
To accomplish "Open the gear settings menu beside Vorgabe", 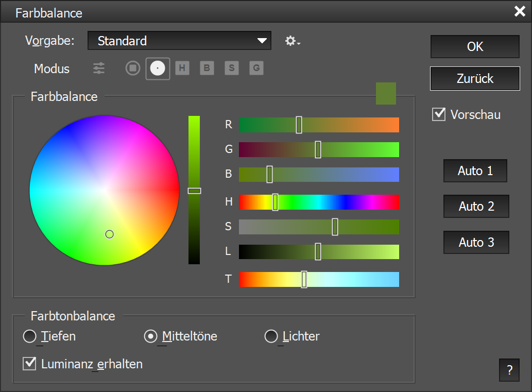I will [292, 41].
